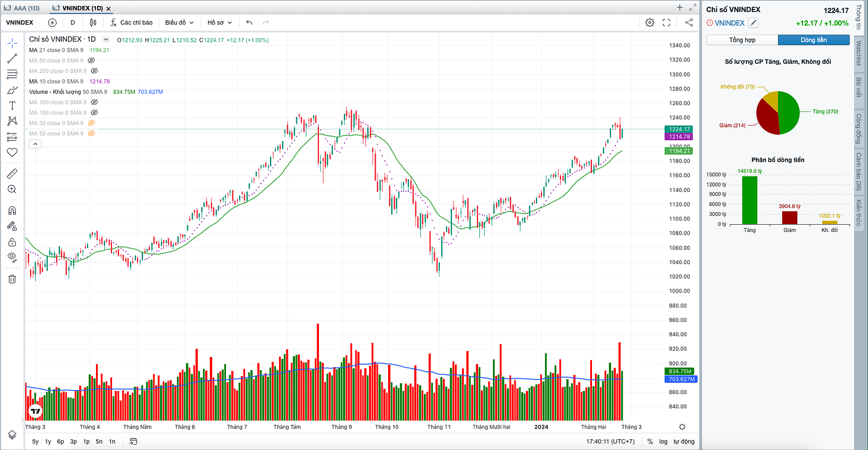This screenshot has height=450, width=868.
Task: Open the D interval selector
Action: pyautogui.click(x=73, y=23)
